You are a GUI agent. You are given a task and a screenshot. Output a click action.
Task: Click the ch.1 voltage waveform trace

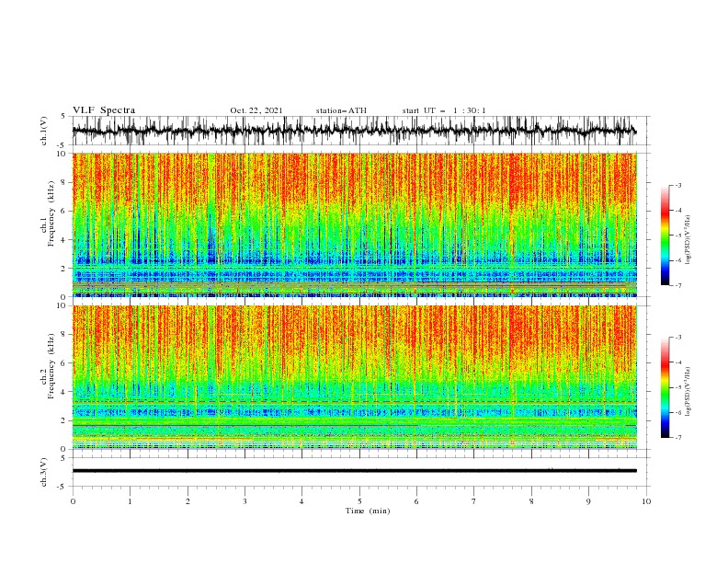(354, 131)
